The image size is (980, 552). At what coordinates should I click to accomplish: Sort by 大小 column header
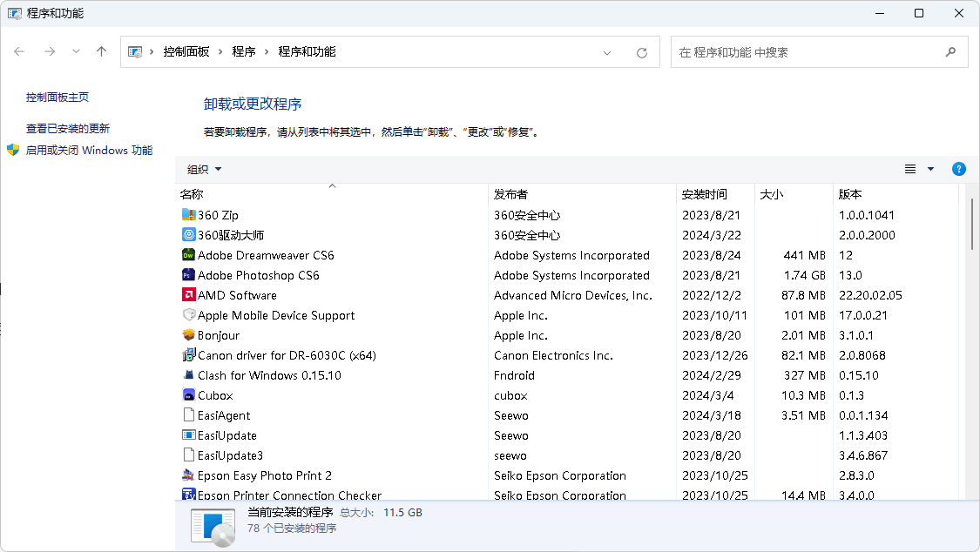[x=794, y=194]
